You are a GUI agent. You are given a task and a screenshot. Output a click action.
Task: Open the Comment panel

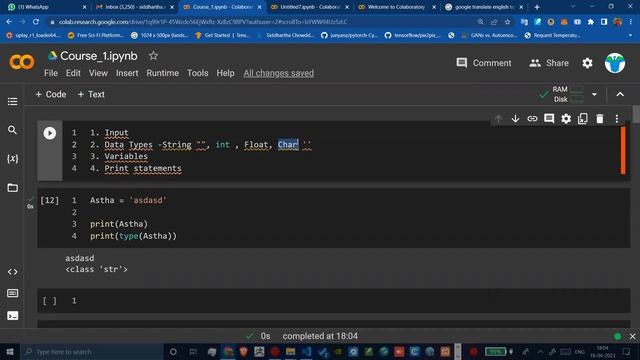click(484, 63)
